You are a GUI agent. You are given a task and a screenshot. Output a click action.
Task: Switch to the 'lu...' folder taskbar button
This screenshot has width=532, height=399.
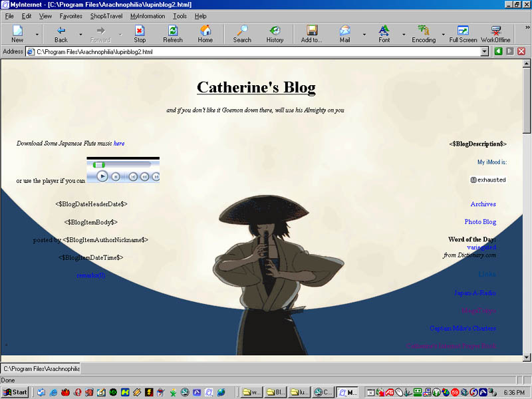click(299, 392)
